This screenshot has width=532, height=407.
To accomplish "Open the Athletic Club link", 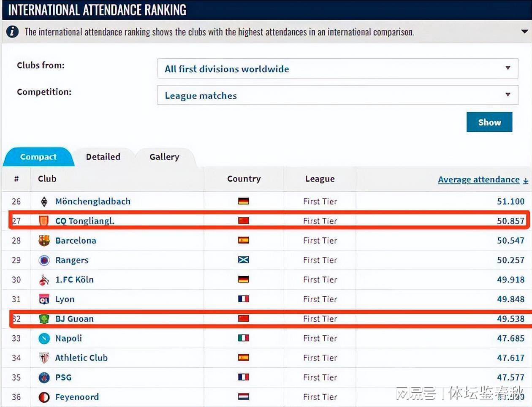I will click(81, 358).
